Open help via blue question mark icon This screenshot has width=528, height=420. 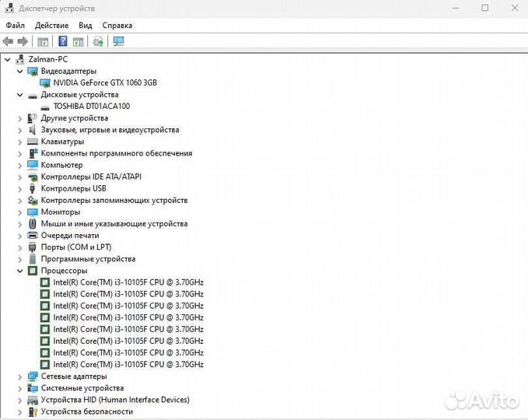63,41
